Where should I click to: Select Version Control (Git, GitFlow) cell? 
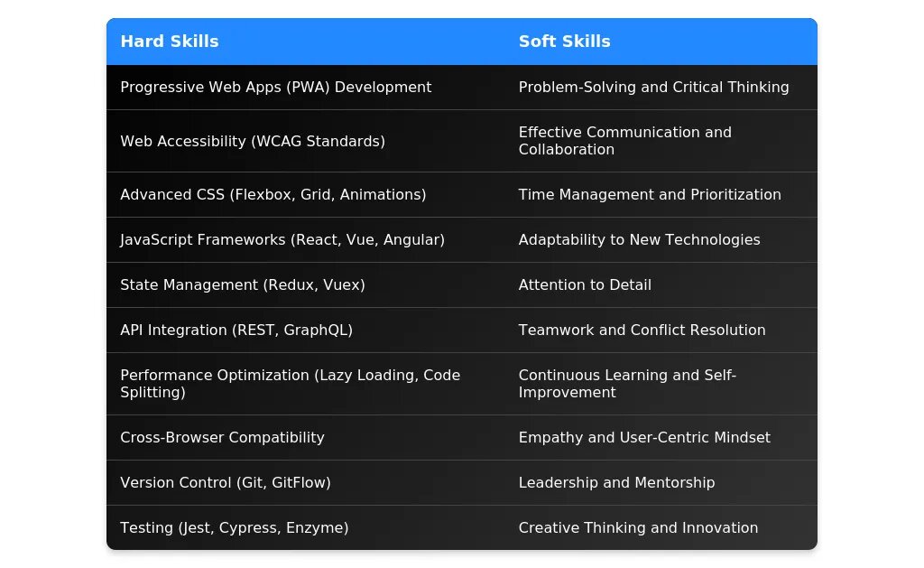click(226, 483)
